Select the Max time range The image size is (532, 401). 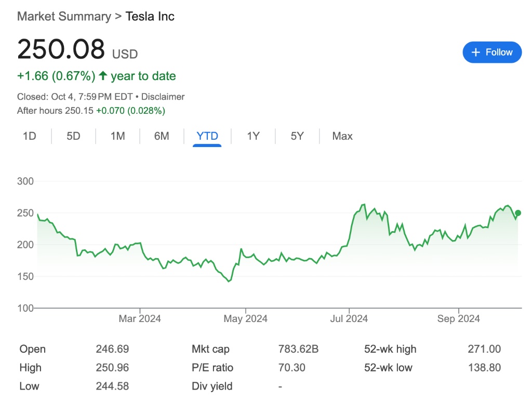click(342, 136)
